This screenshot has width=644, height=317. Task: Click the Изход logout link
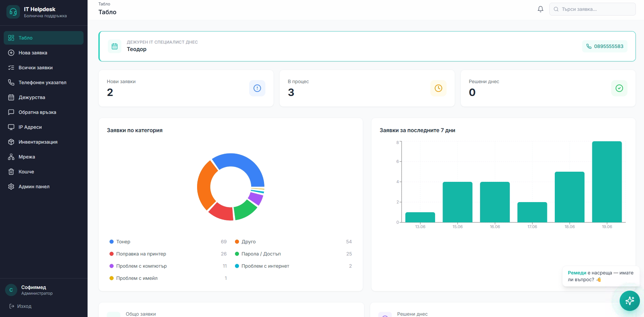pos(20,306)
